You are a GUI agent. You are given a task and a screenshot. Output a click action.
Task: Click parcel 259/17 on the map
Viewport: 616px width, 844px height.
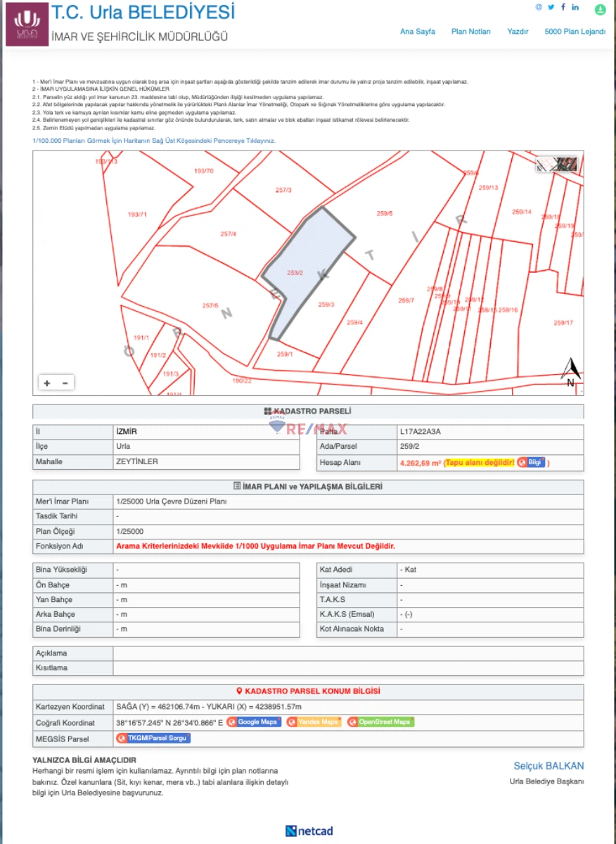coord(563,323)
